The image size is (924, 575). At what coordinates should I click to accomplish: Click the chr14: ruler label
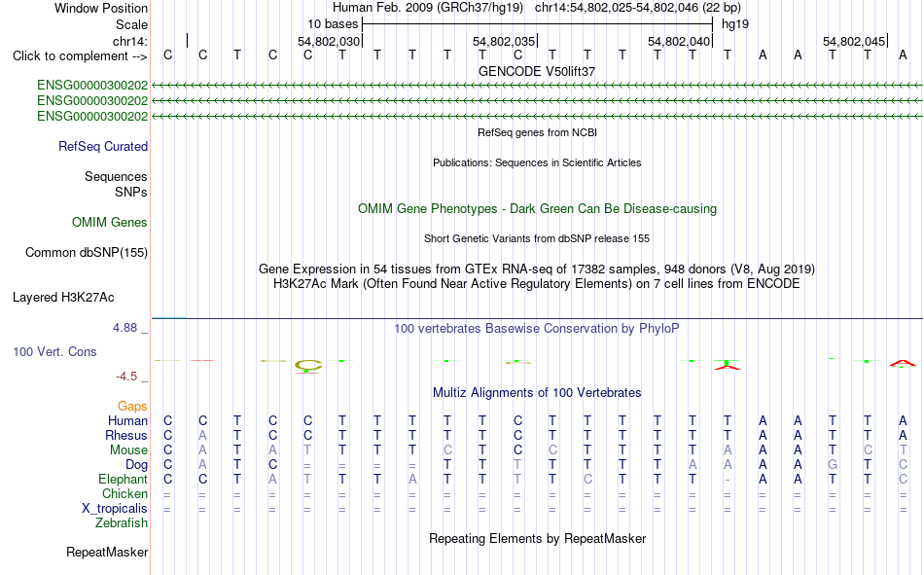(130, 41)
